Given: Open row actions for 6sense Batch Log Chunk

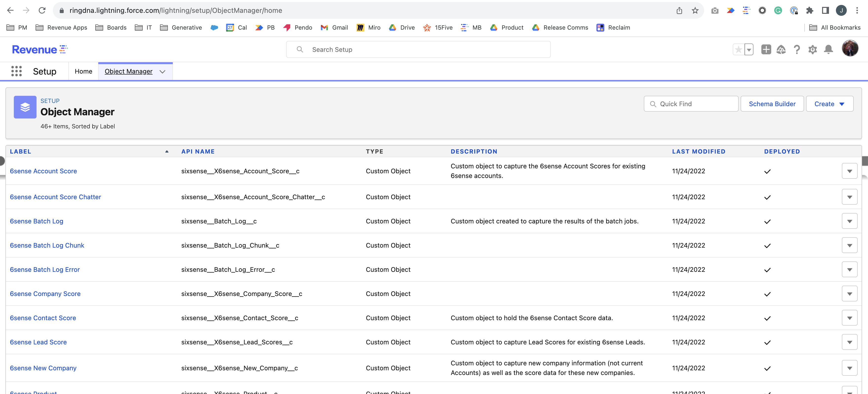Looking at the screenshot, I should tap(849, 246).
